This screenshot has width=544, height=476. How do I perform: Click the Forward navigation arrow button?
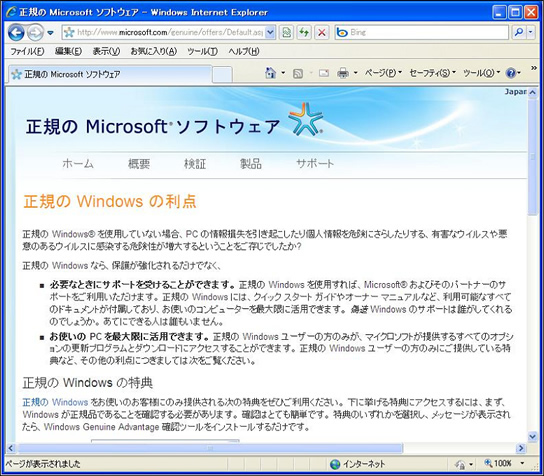point(35,33)
